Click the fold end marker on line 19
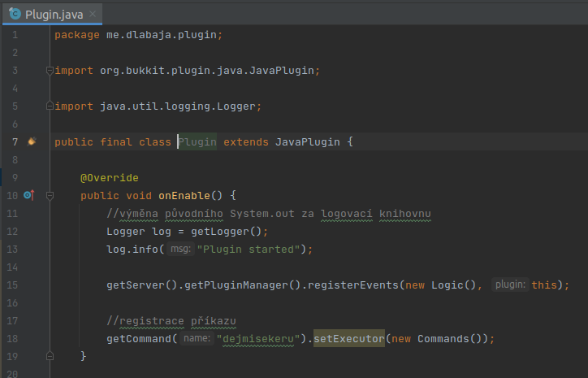 (50, 356)
